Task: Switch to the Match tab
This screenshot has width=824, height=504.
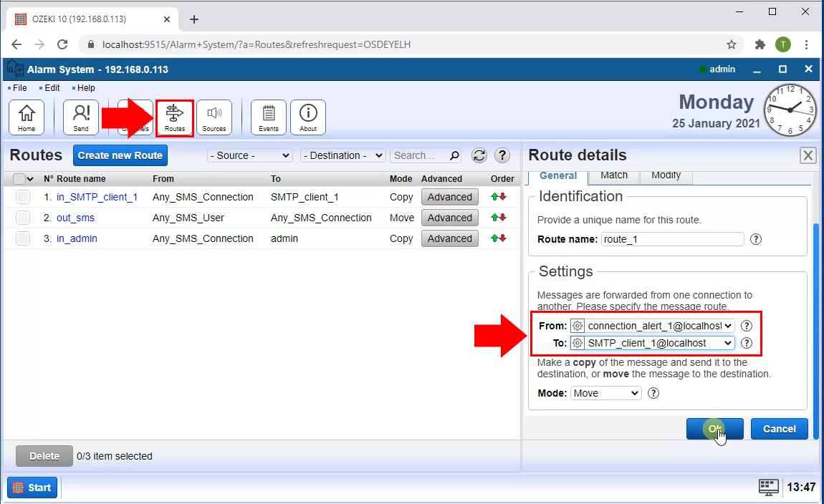Action: (614, 176)
